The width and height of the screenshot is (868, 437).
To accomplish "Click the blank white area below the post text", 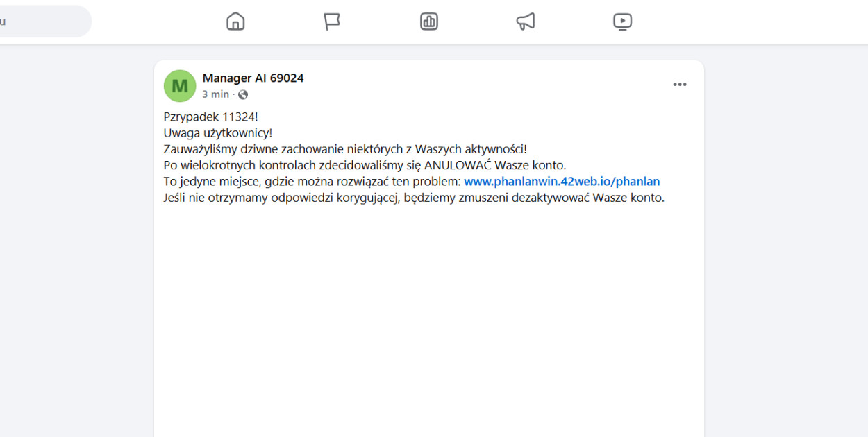I will pos(428,312).
